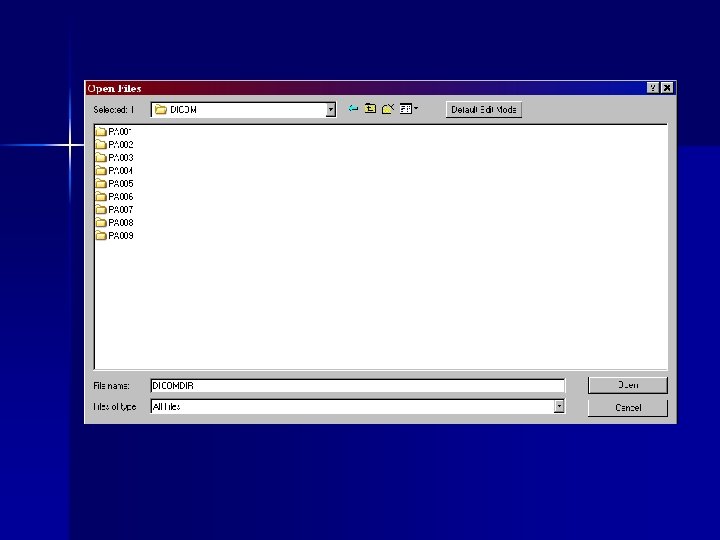720x540 pixels.
Task: Select the PA004 folder
Action: coord(114,171)
